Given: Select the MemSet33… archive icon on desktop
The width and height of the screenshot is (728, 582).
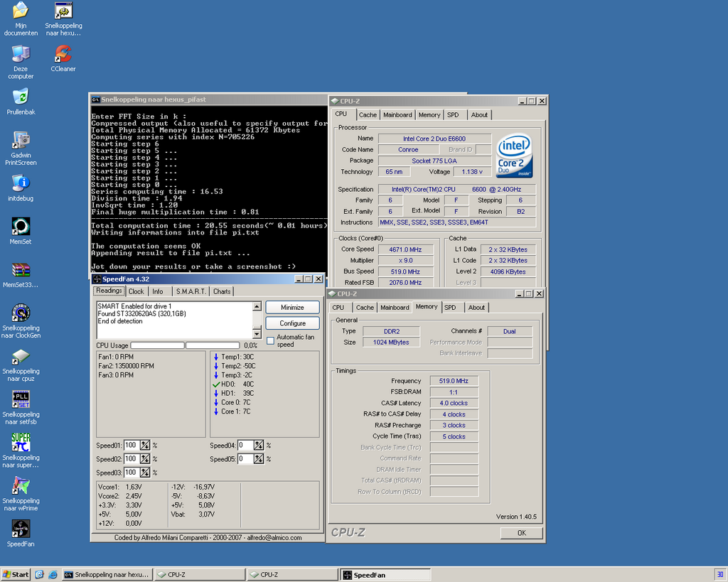Looking at the screenshot, I should [21, 274].
